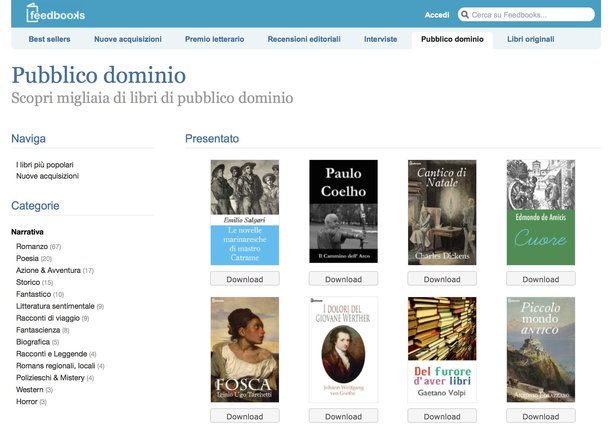Image resolution: width=610 pixels, height=431 pixels.
Task: Download Le novelle marinaresche di mastro Catrame
Action: [245, 279]
